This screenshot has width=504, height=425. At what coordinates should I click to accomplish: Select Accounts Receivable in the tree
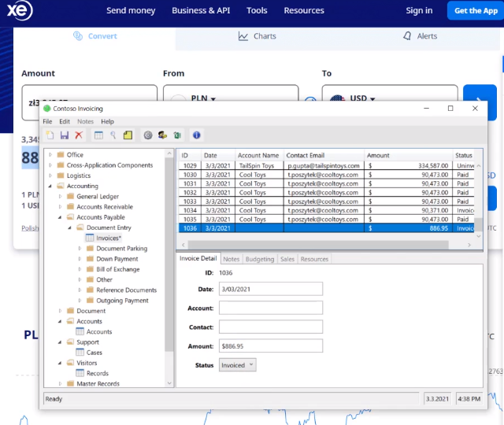click(x=105, y=207)
